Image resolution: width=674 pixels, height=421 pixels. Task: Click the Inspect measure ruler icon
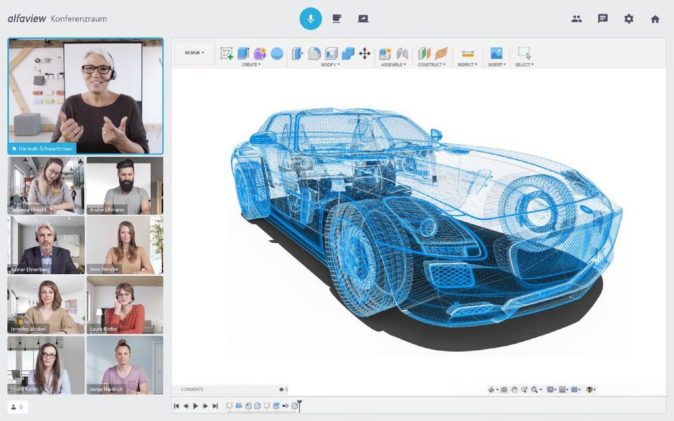[467, 53]
